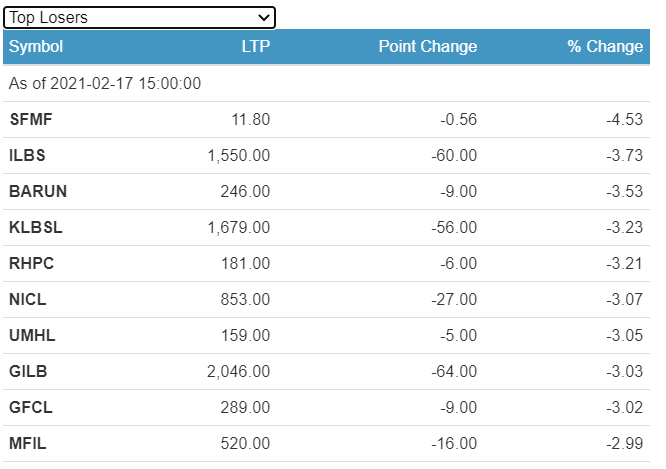Open the GILB symbol link

click(28, 372)
